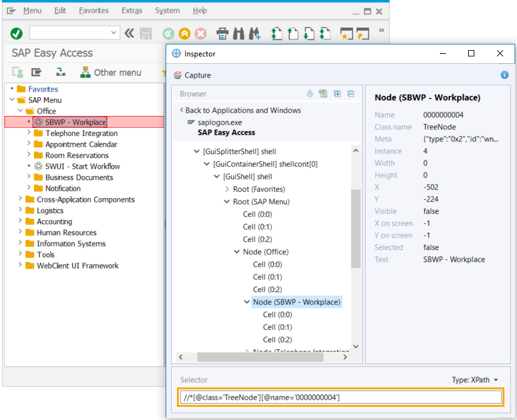Click the Expand All icon in Browser header

tap(338, 94)
